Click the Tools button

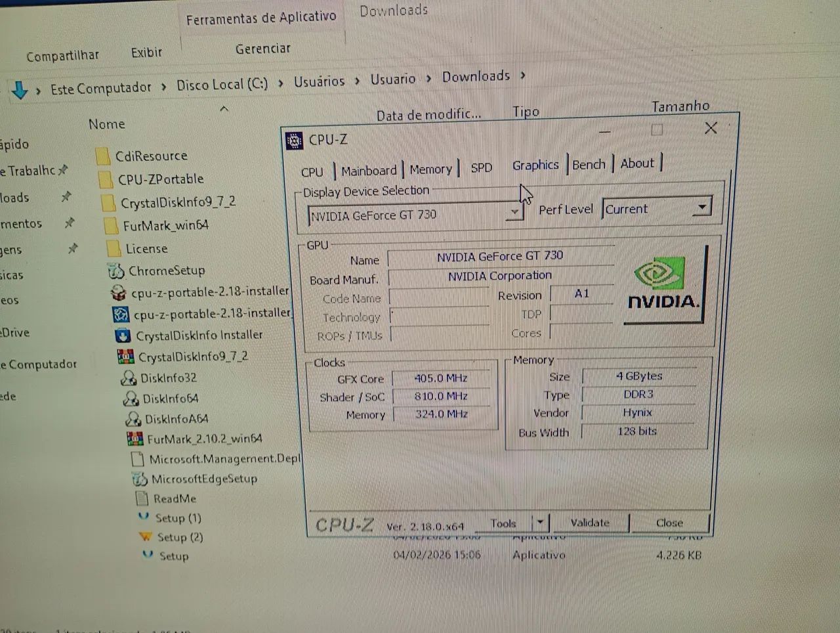[x=503, y=523]
